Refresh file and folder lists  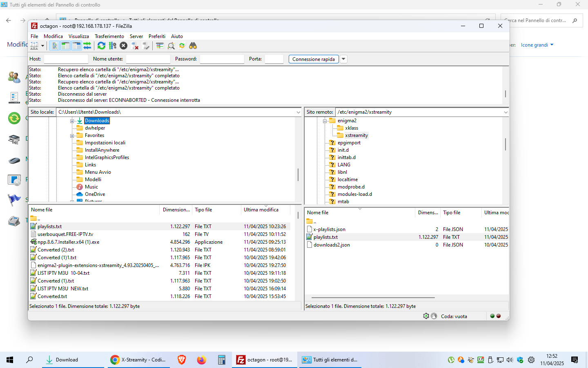click(101, 46)
